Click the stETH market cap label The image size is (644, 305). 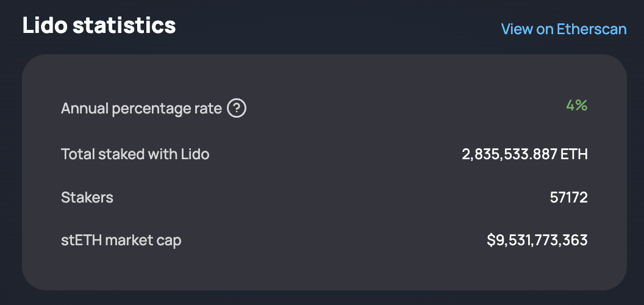click(x=121, y=241)
